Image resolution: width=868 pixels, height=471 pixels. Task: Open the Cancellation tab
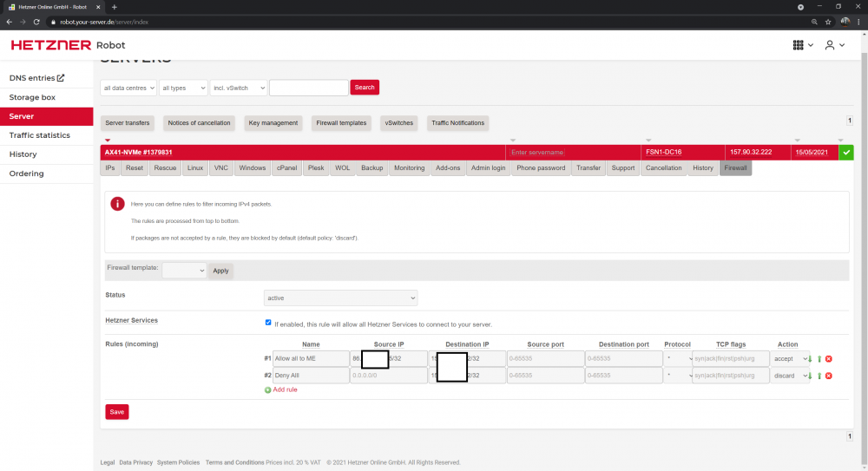click(663, 168)
